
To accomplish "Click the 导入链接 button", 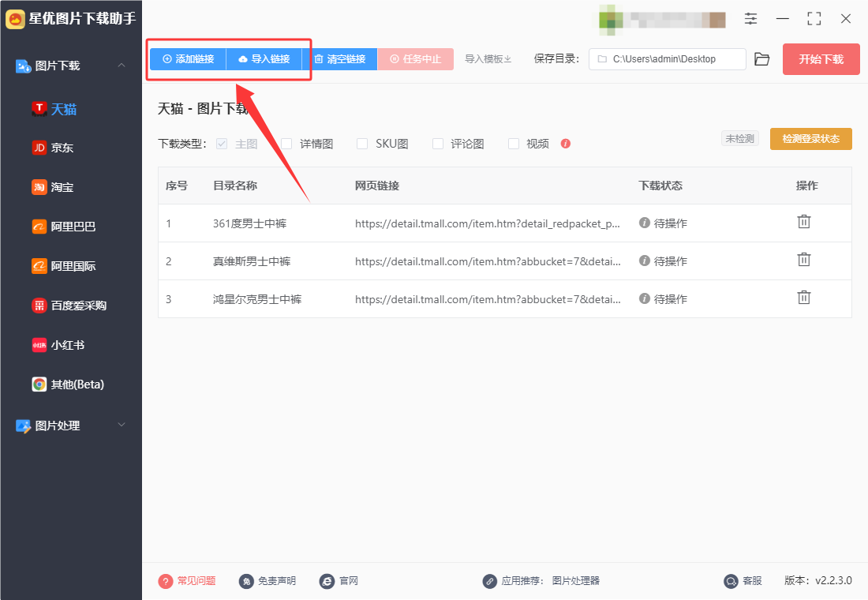I will tap(264, 58).
